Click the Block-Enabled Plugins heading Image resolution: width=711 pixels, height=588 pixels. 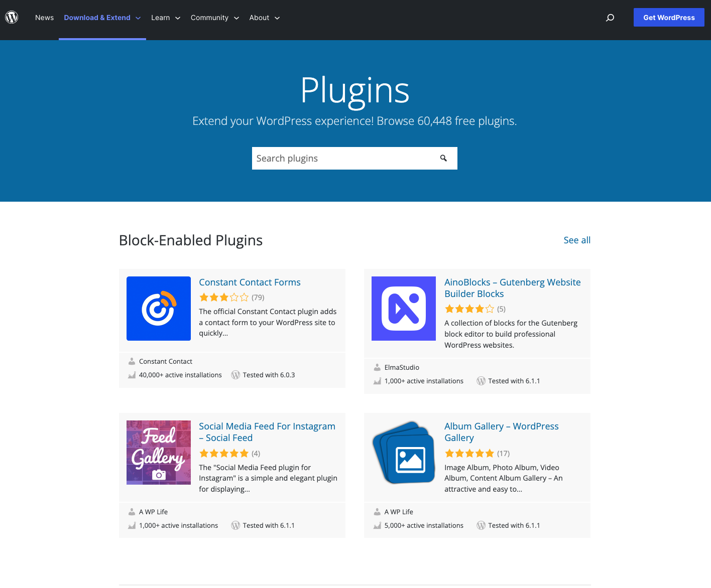191,240
